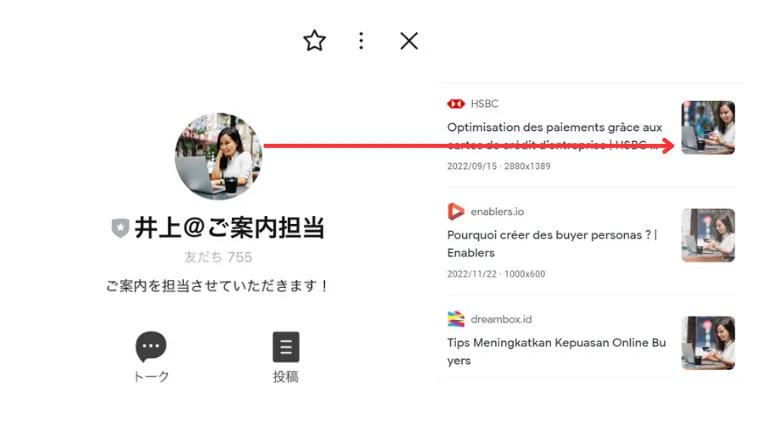Click the star favorite icon
This screenshot has height=428, width=760.
tap(314, 41)
